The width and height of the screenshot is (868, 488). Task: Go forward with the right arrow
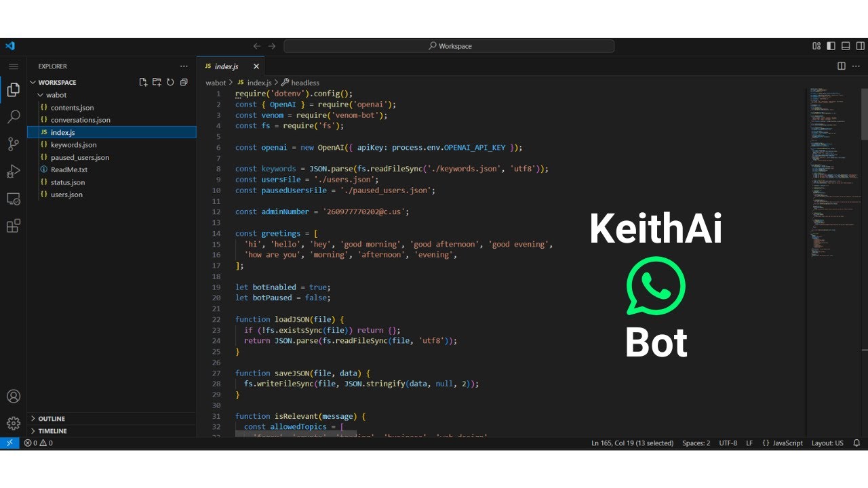[272, 46]
